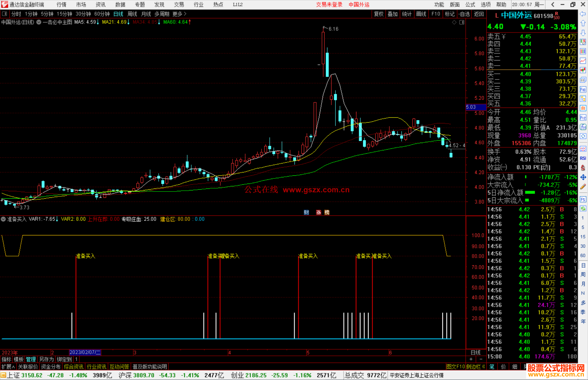Click the 图文F10 link
588x380 pixels.
click(x=456, y=367)
